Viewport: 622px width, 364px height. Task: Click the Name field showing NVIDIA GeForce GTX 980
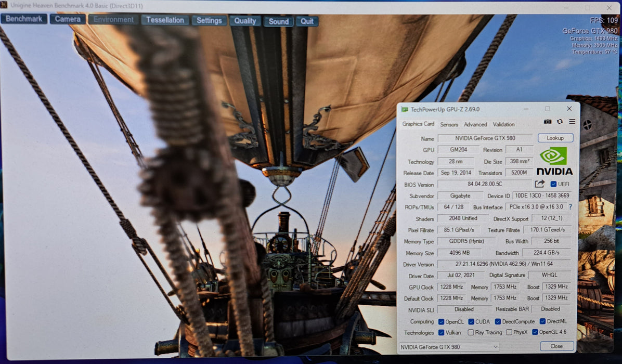485,138
